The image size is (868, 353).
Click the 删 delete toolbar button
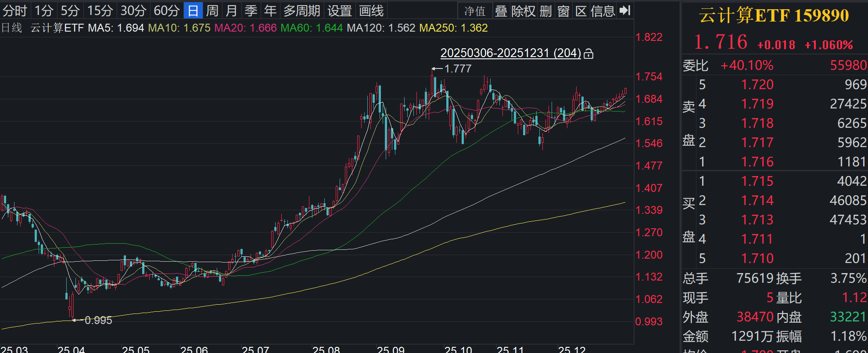click(x=545, y=11)
